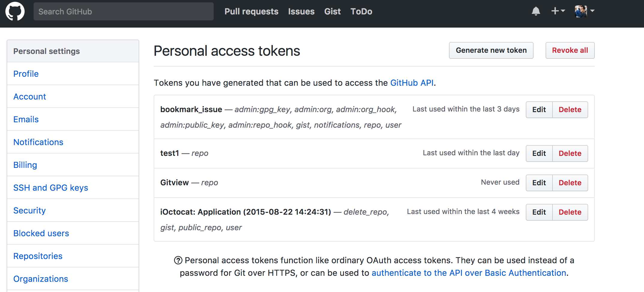Edit the bookmark_issue token
The height and width of the screenshot is (292, 644).
point(539,110)
